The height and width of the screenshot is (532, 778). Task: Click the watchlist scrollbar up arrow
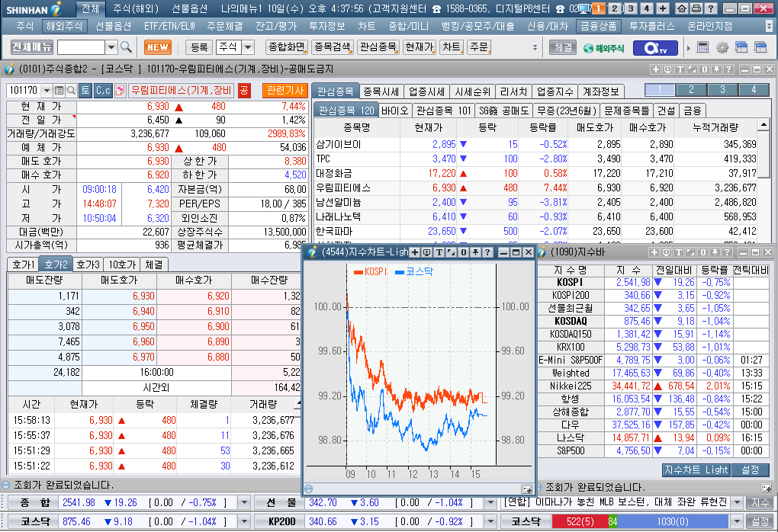(764, 124)
